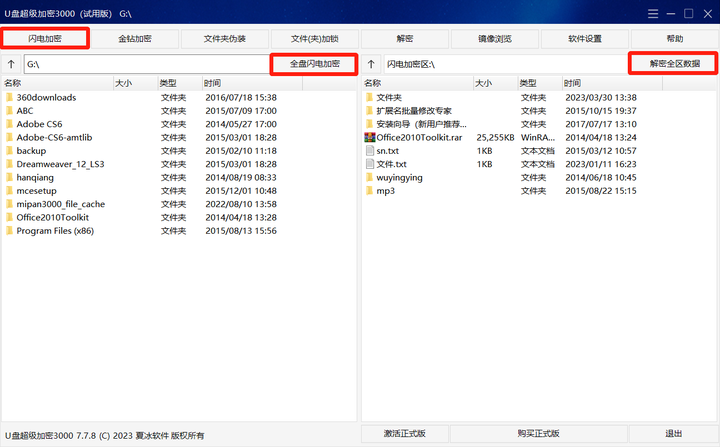Click the hamburger menu icon in title bar

click(x=653, y=14)
